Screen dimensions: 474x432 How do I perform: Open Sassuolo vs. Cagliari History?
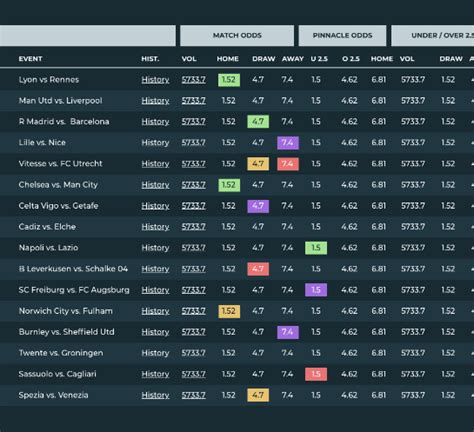[x=155, y=374]
